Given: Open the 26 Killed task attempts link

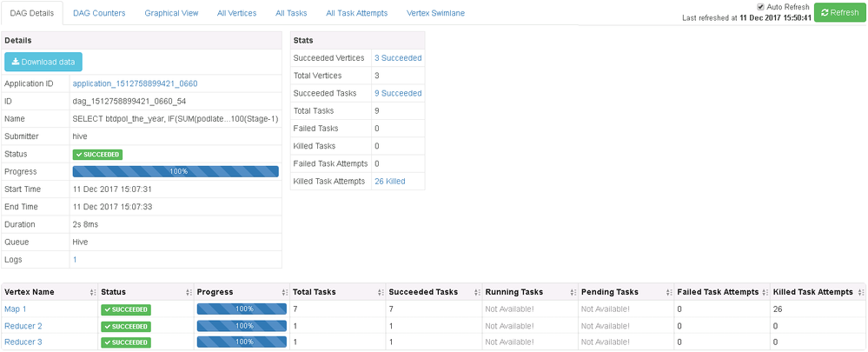Looking at the screenshot, I should pyautogui.click(x=389, y=181).
